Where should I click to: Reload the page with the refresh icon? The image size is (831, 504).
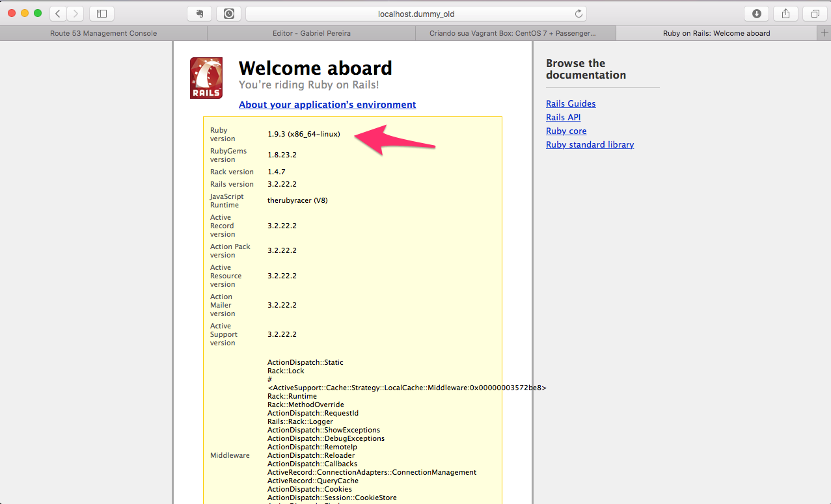[x=579, y=14]
